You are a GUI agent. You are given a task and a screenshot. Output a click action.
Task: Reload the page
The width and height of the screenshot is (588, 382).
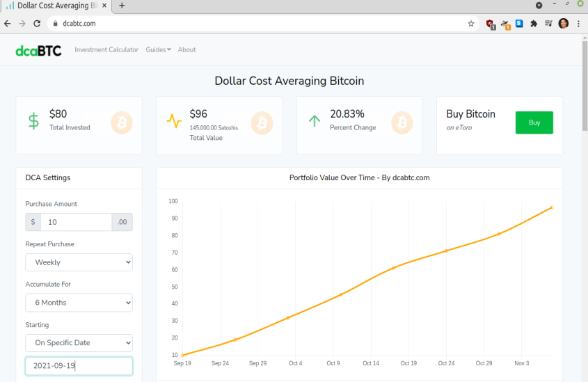tap(37, 24)
